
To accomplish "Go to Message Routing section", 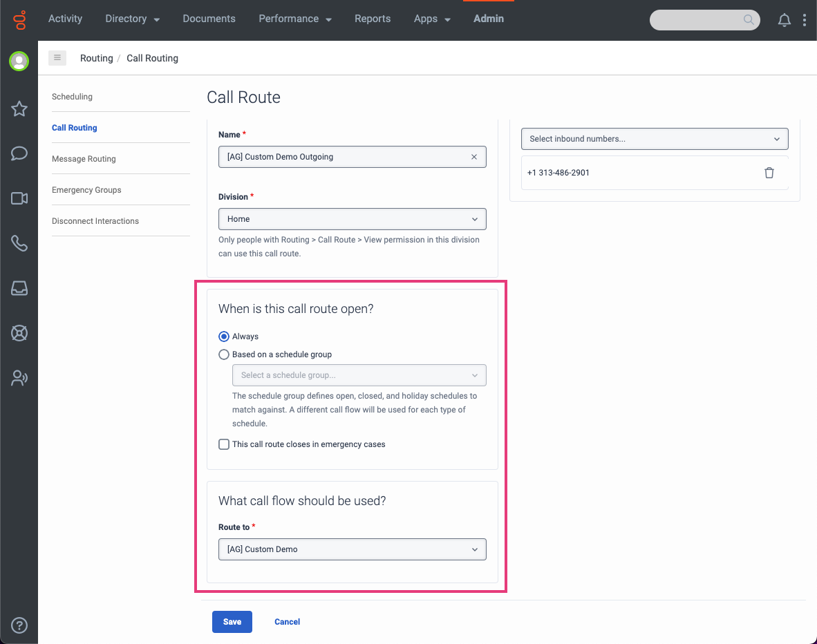I will (84, 159).
